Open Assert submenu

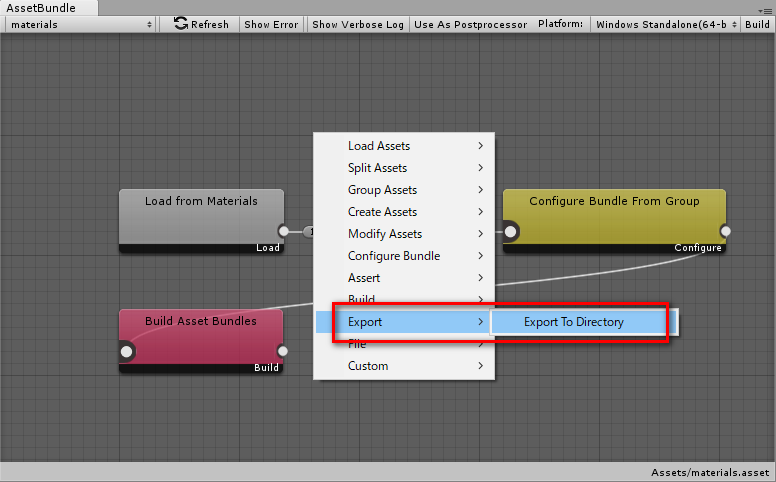404,278
